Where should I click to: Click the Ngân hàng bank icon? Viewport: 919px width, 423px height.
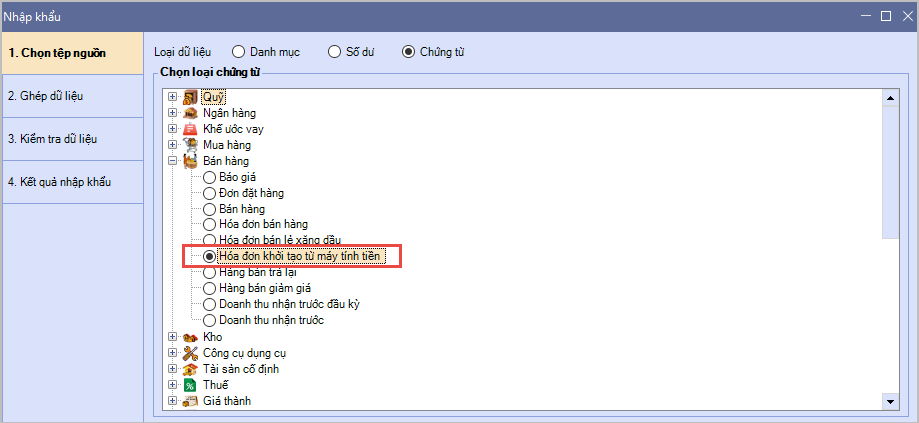coord(190,113)
